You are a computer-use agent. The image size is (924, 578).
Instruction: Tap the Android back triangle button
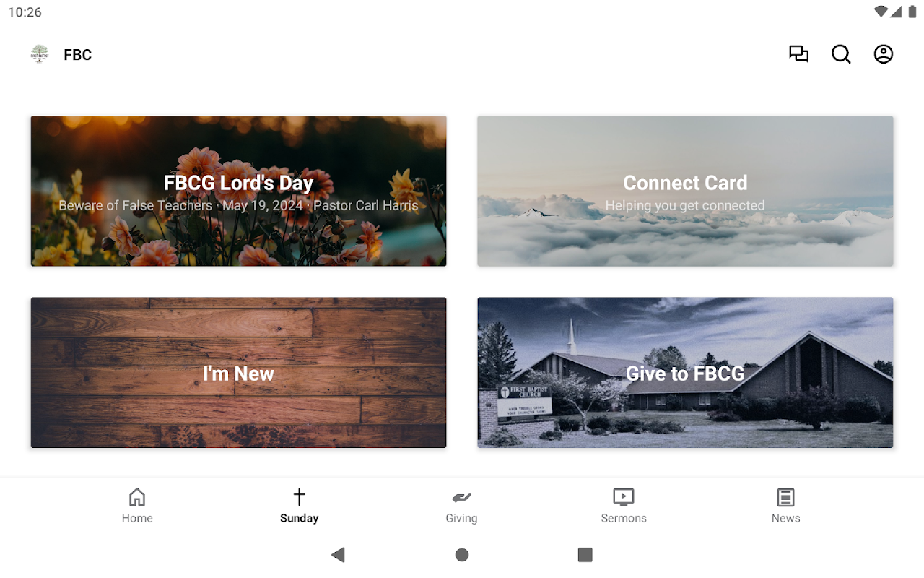[x=338, y=555]
